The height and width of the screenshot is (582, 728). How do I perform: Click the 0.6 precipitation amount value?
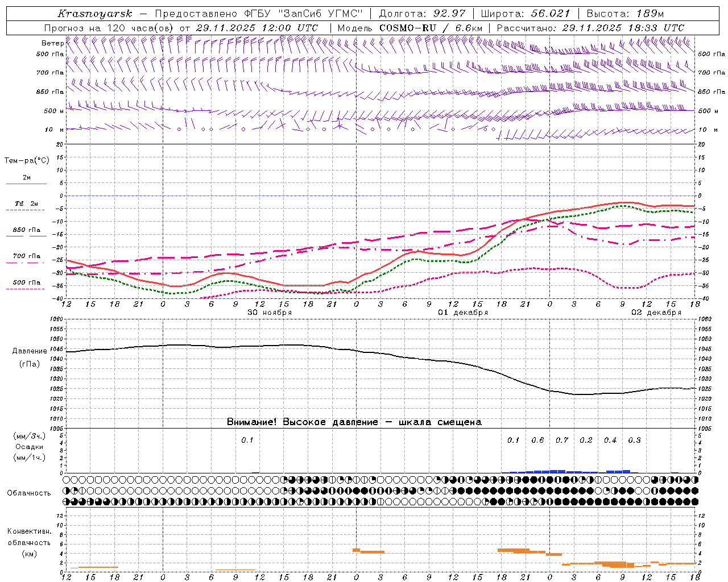(537, 440)
